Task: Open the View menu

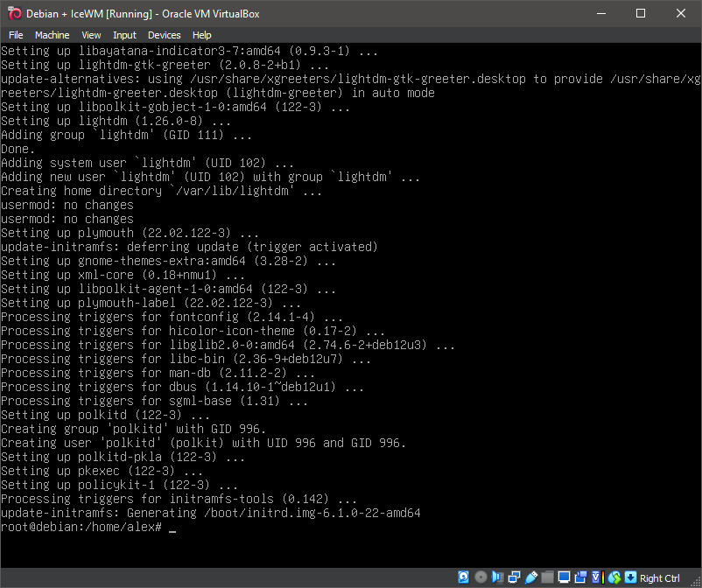Action: click(x=90, y=34)
